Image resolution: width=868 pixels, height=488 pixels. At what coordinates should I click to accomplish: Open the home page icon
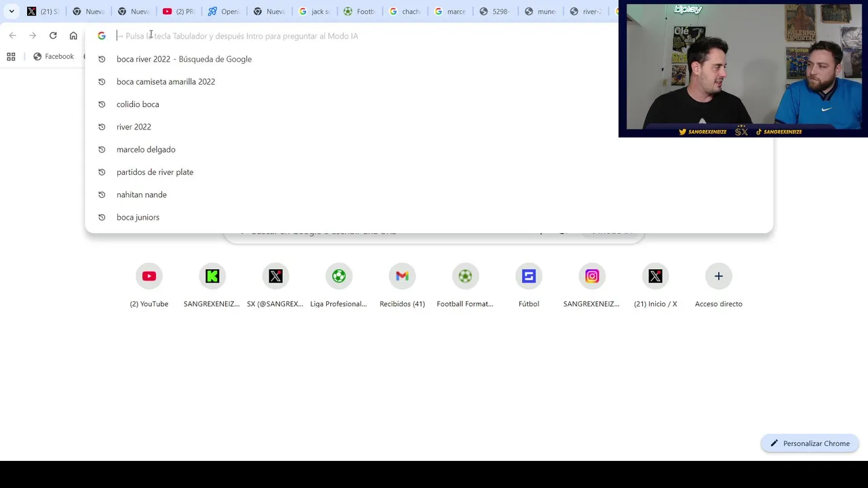[73, 35]
